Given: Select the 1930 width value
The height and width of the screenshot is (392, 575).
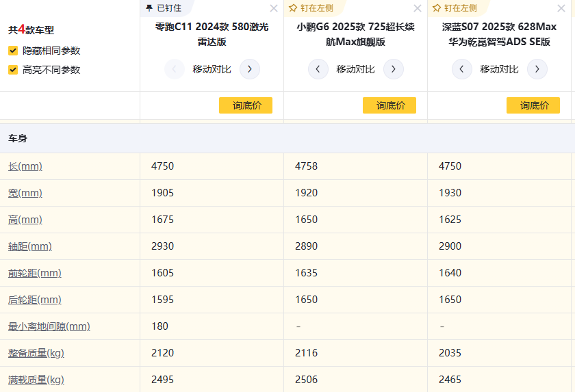Looking at the screenshot, I should 450,193.
